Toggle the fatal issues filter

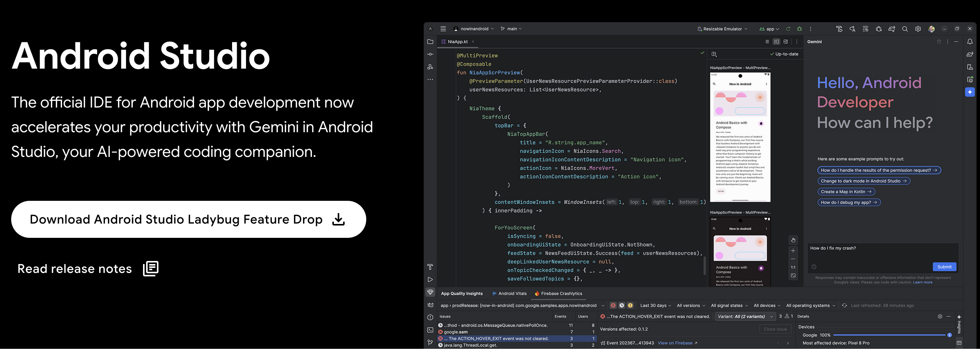tap(613, 305)
